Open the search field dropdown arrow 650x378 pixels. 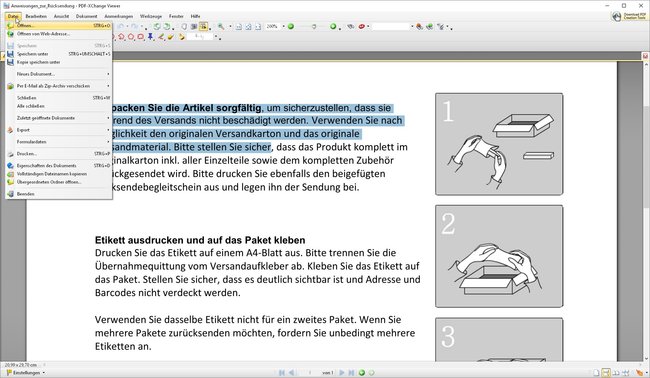pos(412,27)
